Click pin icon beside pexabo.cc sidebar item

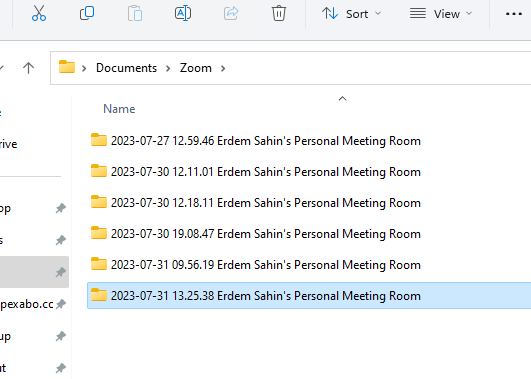61,304
